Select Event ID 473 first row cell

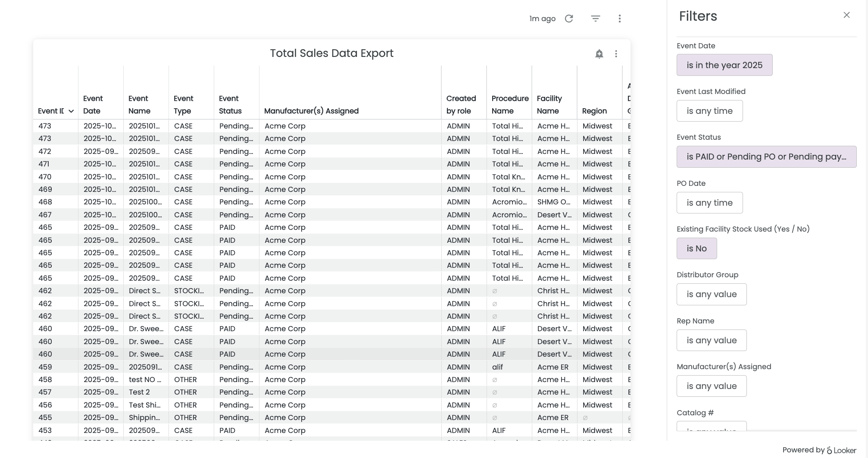tap(45, 126)
